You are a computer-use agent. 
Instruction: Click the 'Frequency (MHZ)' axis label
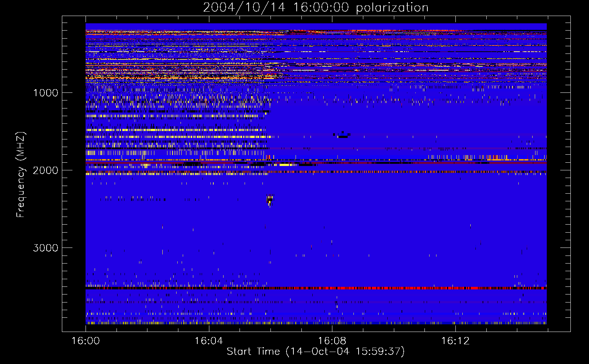point(21,174)
